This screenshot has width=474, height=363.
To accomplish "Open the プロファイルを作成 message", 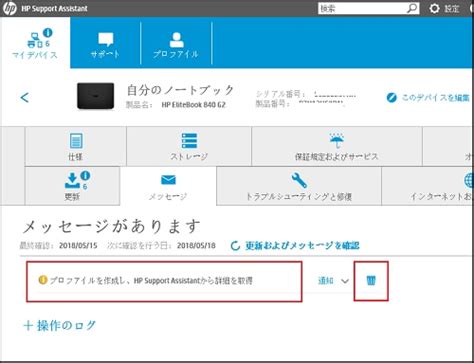I will point(164,282).
